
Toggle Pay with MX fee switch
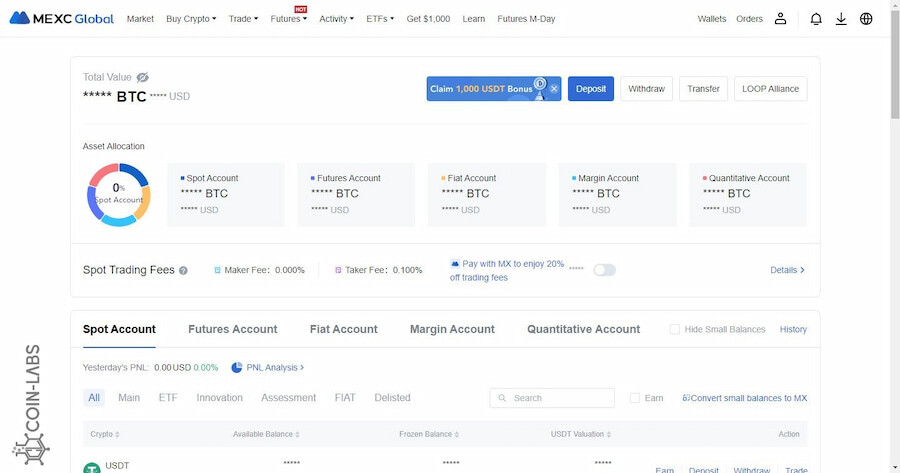[x=604, y=270]
